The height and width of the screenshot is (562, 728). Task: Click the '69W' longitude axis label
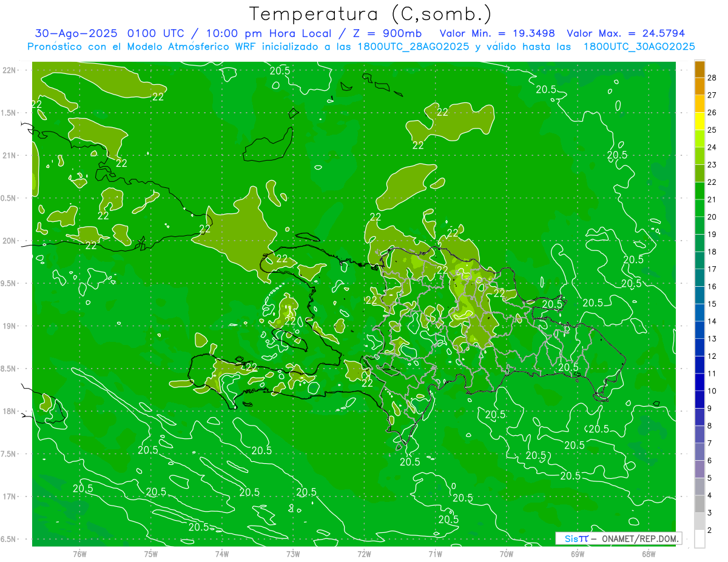point(578,554)
